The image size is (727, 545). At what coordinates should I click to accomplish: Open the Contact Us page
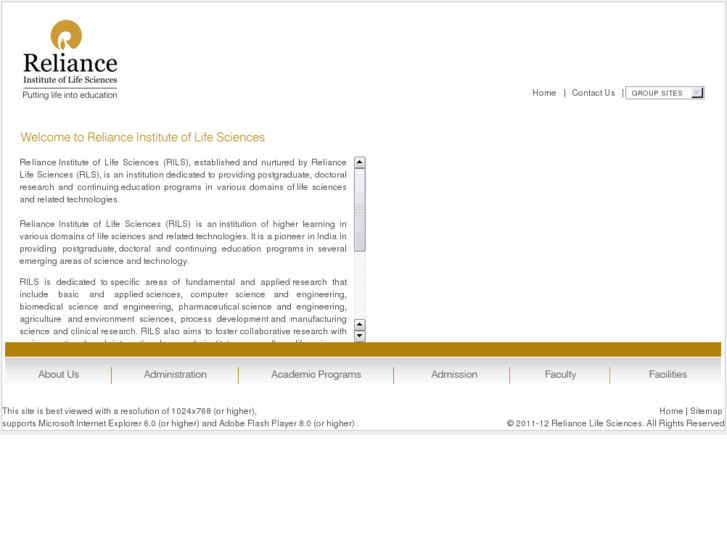pyautogui.click(x=593, y=93)
